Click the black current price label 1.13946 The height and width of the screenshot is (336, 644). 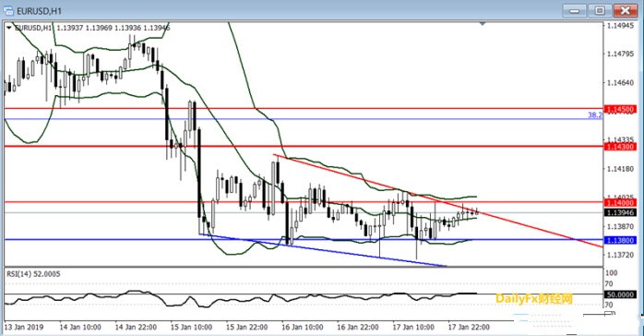621,212
